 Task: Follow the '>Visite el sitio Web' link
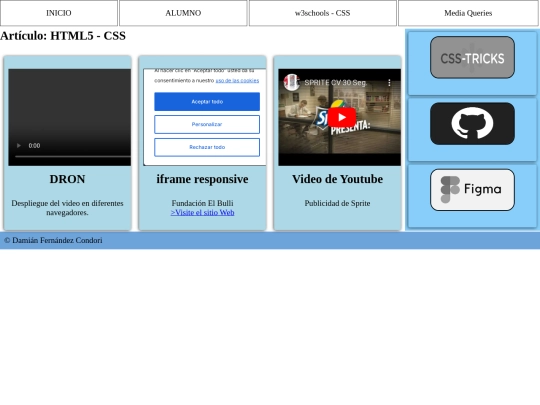(x=202, y=212)
